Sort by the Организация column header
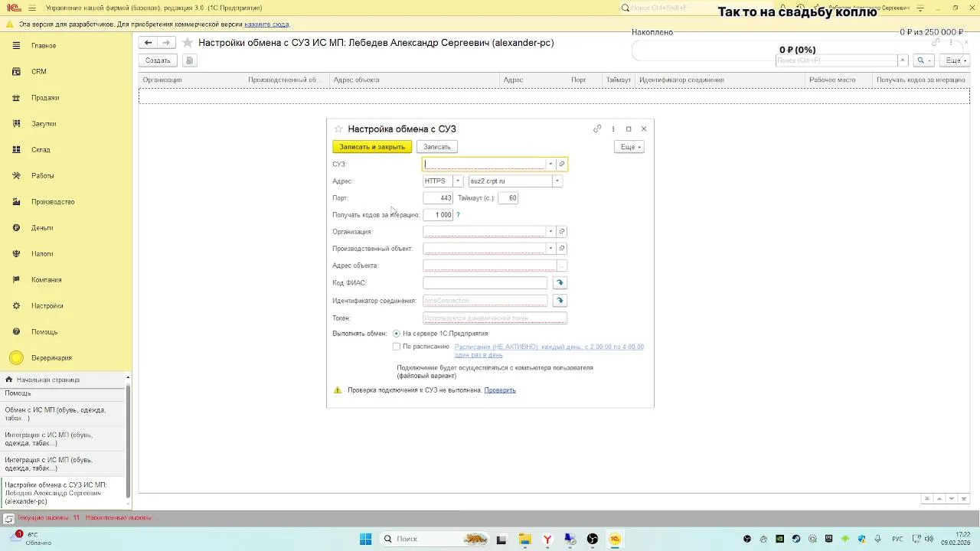The height and width of the screenshot is (551, 980). click(191, 80)
